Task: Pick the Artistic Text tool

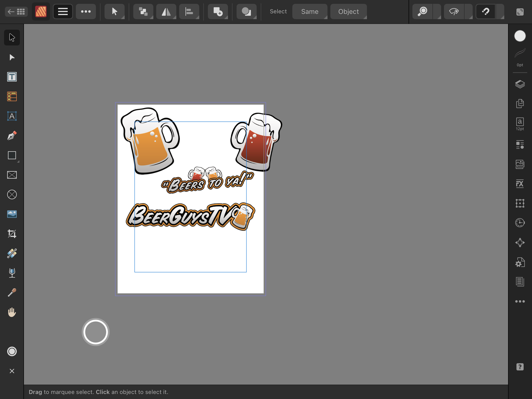Action: (x=12, y=116)
